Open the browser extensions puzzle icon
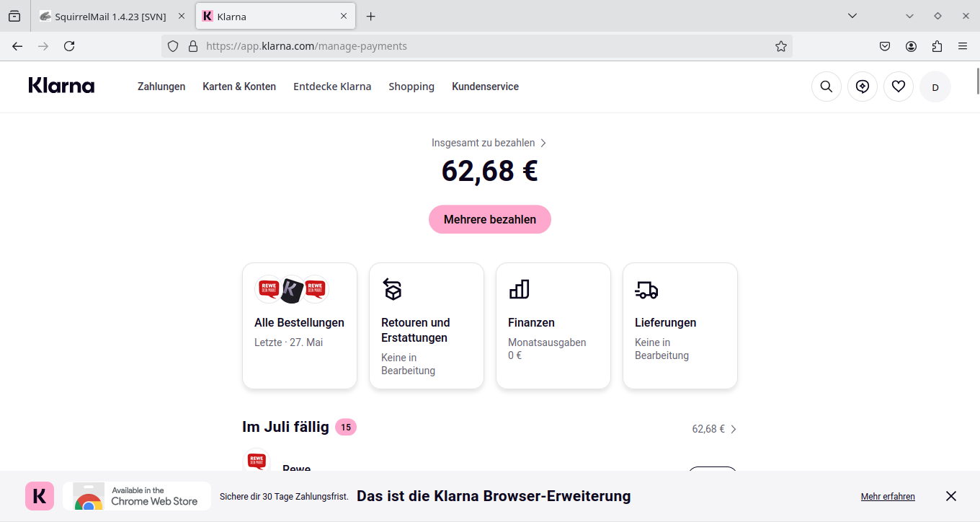The width and height of the screenshot is (980, 522). (x=937, y=46)
